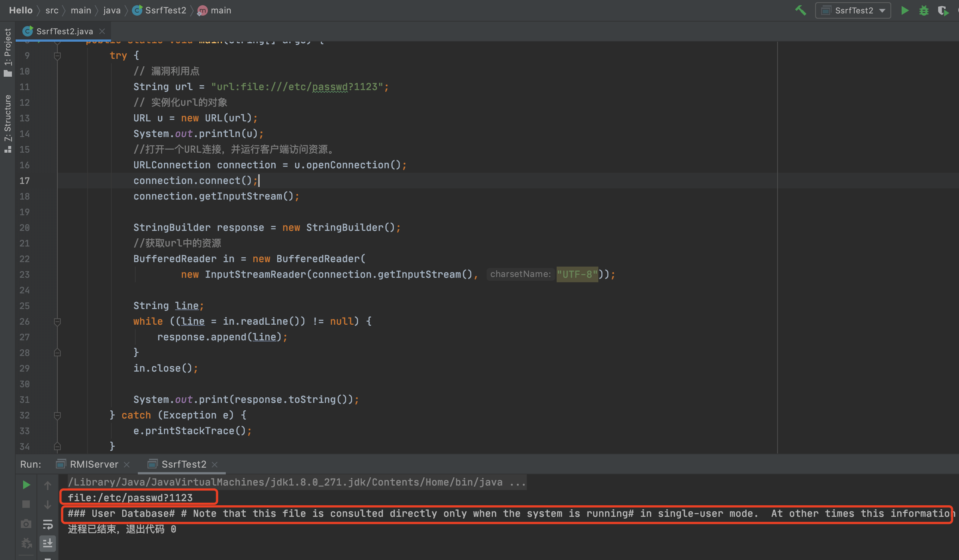959x560 pixels.
Task: Collapse the catch block fold marker at line 32
Action: tap(57, 416)
